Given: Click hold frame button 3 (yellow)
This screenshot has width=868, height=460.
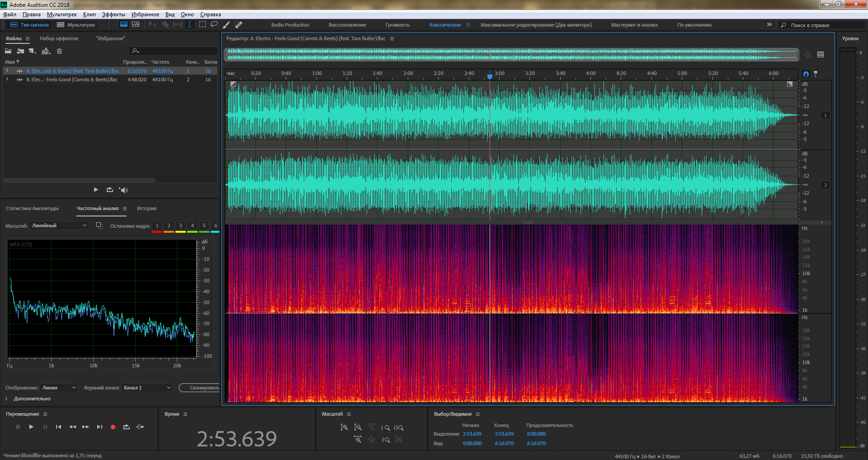Looking at the screenshot, I should click(180, 226).
